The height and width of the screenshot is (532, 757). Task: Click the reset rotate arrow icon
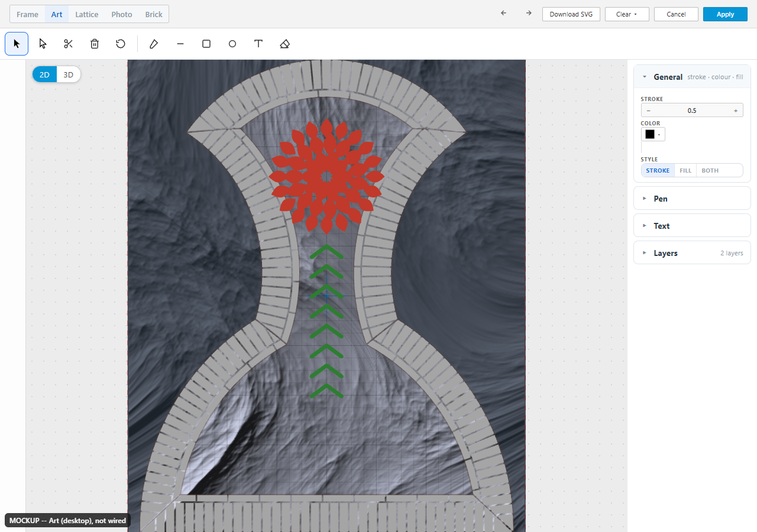[121, 44]
